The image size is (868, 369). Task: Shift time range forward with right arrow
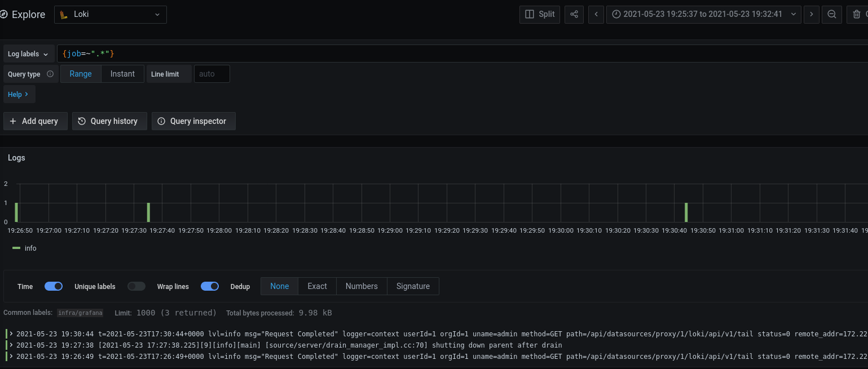point(812,14)
